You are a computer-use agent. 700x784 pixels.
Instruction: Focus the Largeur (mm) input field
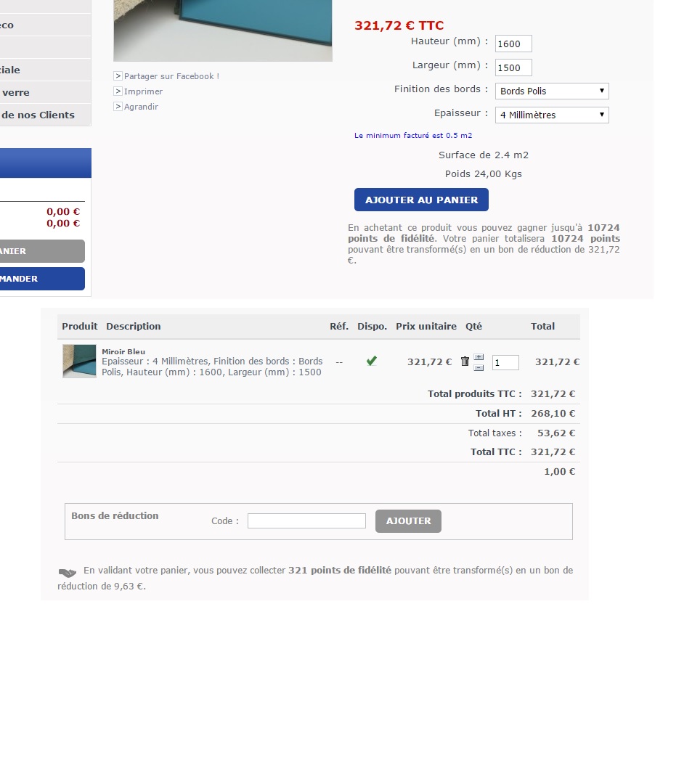coord(513,68)
